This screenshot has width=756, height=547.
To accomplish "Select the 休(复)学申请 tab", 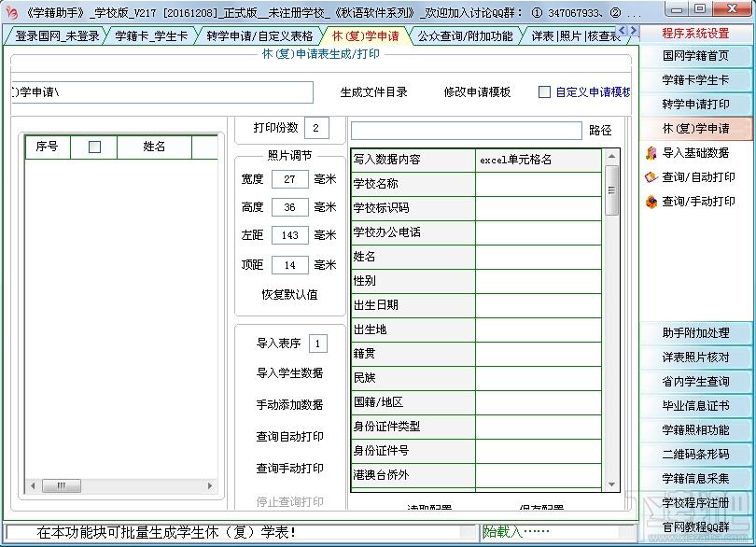I will pos(366,36).
